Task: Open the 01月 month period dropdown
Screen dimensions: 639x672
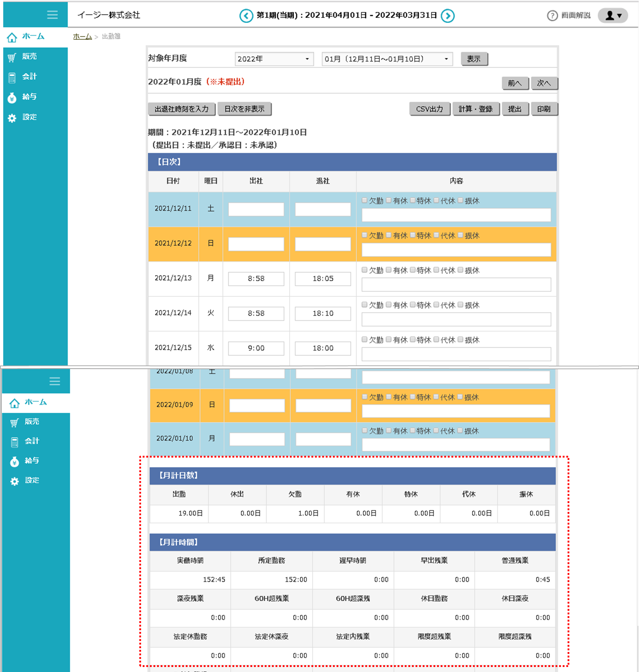Action: [x=387, y=59]
